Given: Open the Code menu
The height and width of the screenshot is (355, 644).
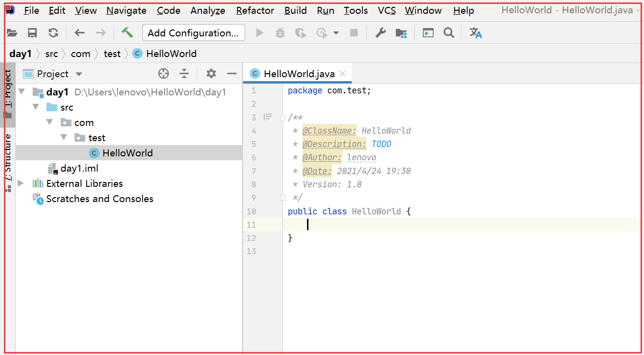Looking at the screenshot, I should pos(169,10).
